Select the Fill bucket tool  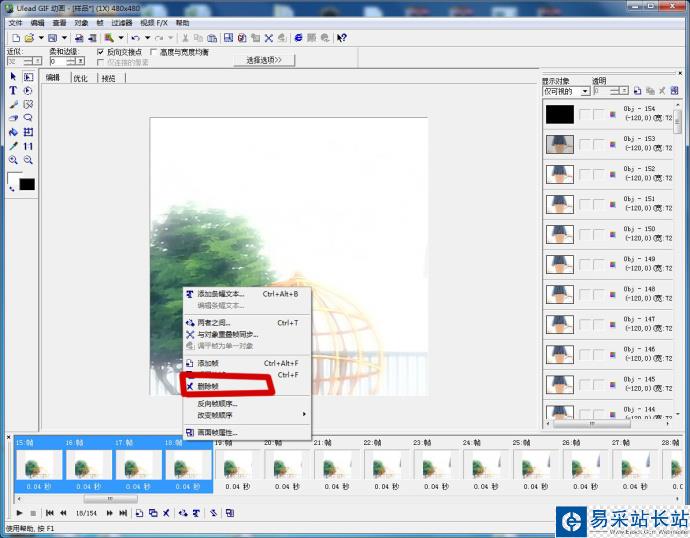click(13, 132)
